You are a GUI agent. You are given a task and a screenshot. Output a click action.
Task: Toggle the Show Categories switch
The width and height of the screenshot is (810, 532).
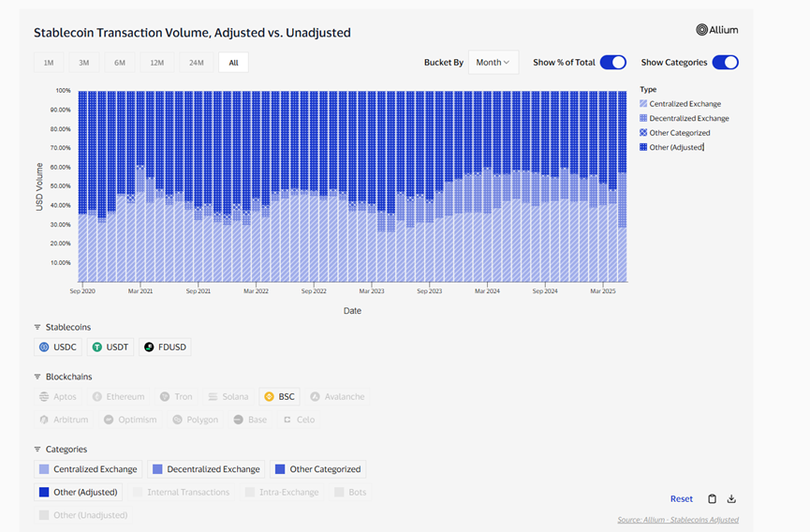point(725,63)
